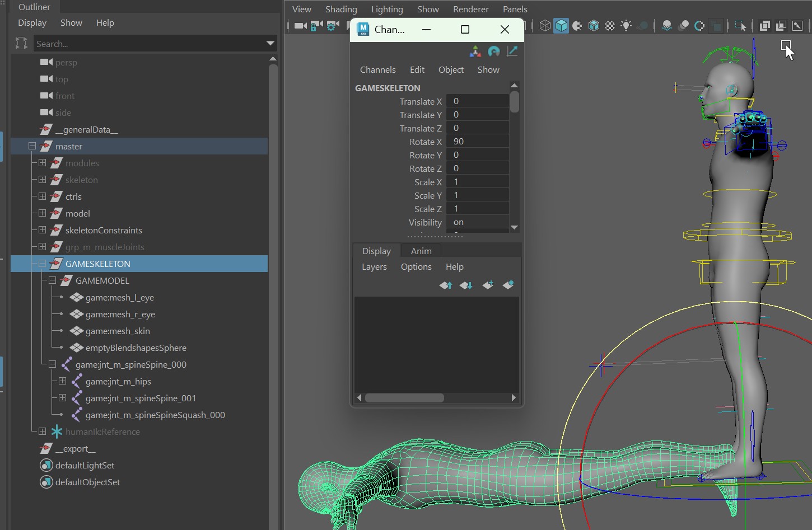Expand the ctrls group node

coord(43,196)
